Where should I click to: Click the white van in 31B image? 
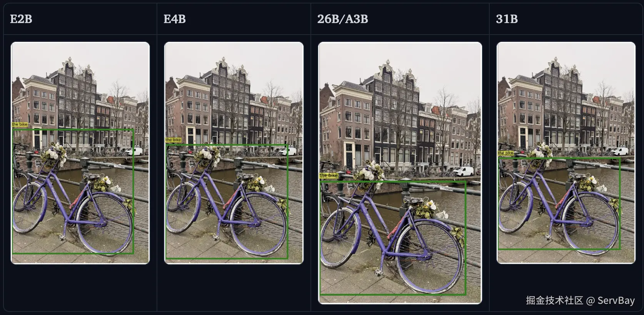coord(619,151)
